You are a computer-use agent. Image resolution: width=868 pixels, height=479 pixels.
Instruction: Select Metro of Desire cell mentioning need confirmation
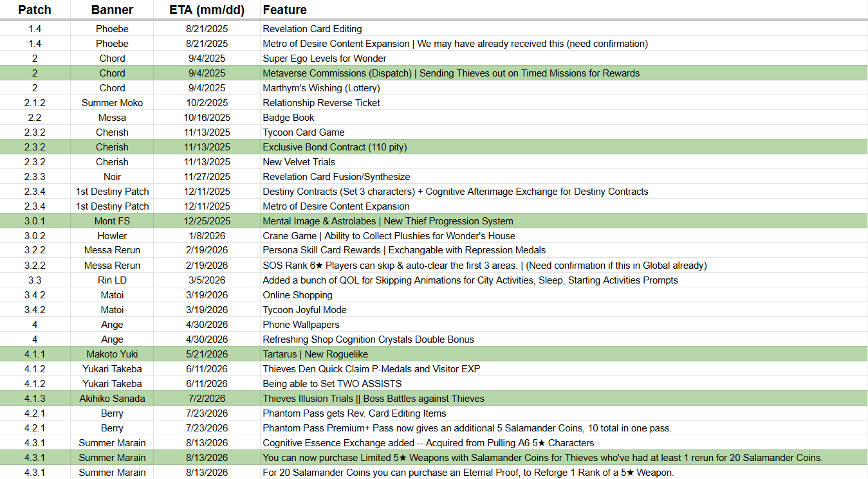(564, 44)
